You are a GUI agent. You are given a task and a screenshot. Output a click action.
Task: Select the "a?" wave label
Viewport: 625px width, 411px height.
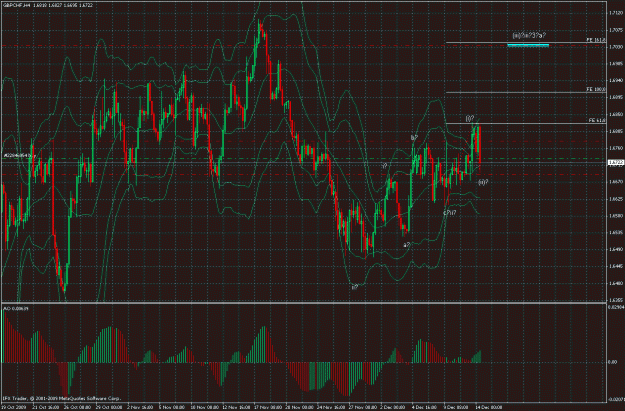[407, 245]
